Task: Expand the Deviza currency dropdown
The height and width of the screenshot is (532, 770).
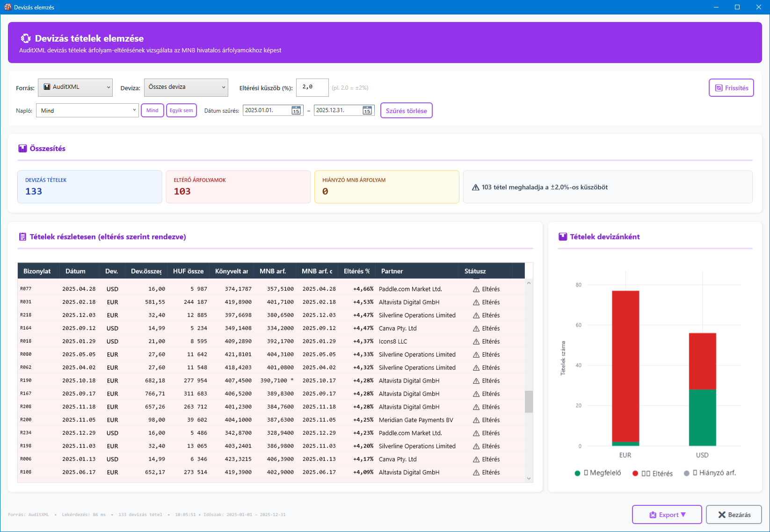Action: (x=186, y=87)
